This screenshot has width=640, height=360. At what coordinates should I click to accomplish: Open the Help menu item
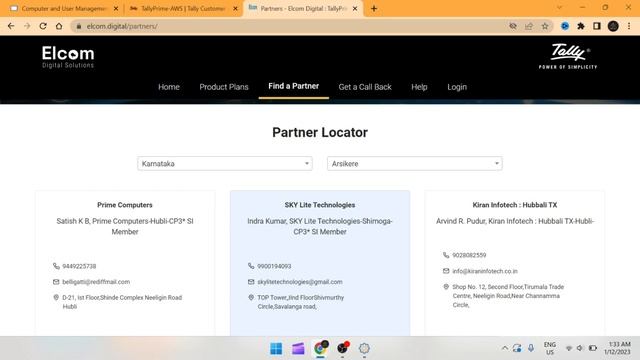419,87
